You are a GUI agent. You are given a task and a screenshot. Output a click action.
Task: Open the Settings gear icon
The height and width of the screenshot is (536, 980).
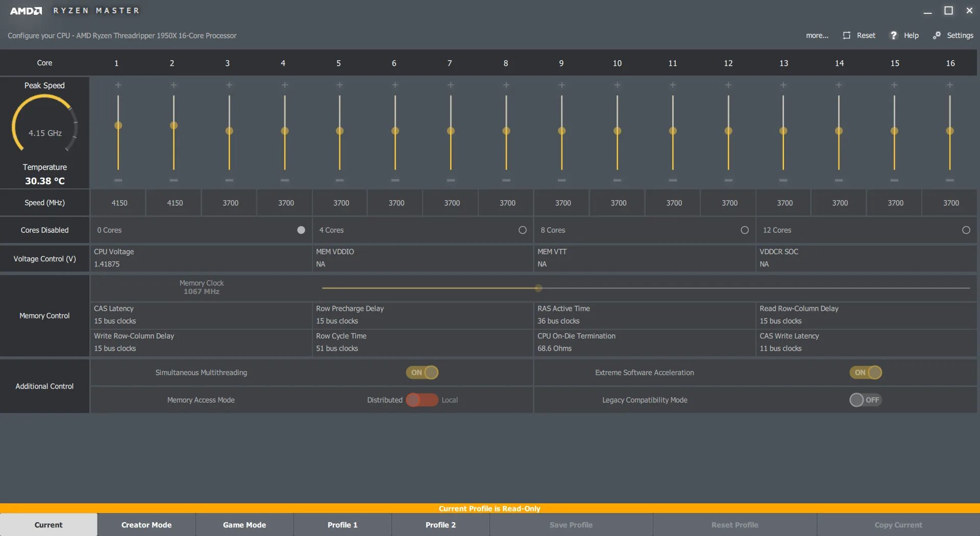click(x=937, y=35)
